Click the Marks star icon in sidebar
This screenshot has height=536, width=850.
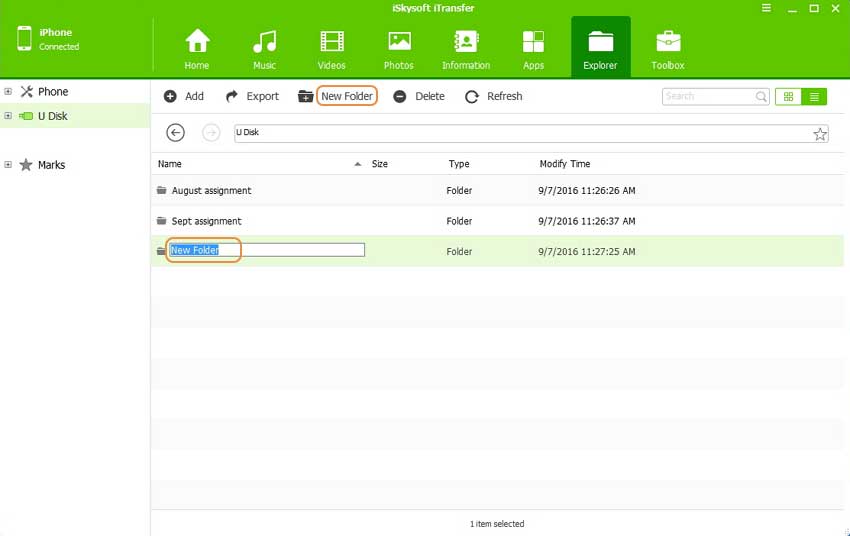pos(26,165)
